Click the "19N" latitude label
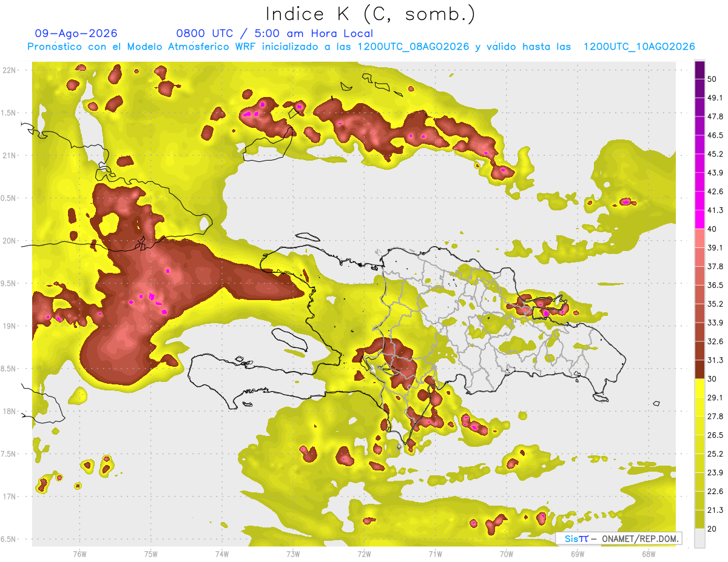 click(9, 326)
